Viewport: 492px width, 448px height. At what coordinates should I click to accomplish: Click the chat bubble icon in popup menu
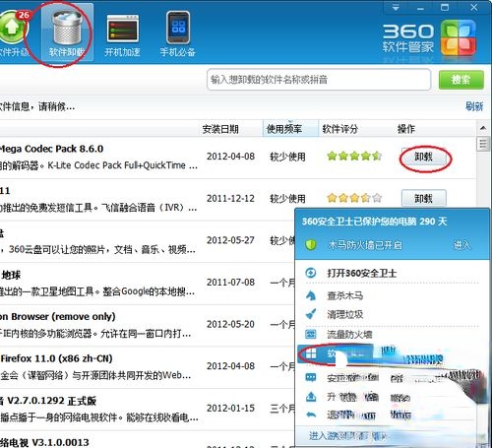point(311,378)
